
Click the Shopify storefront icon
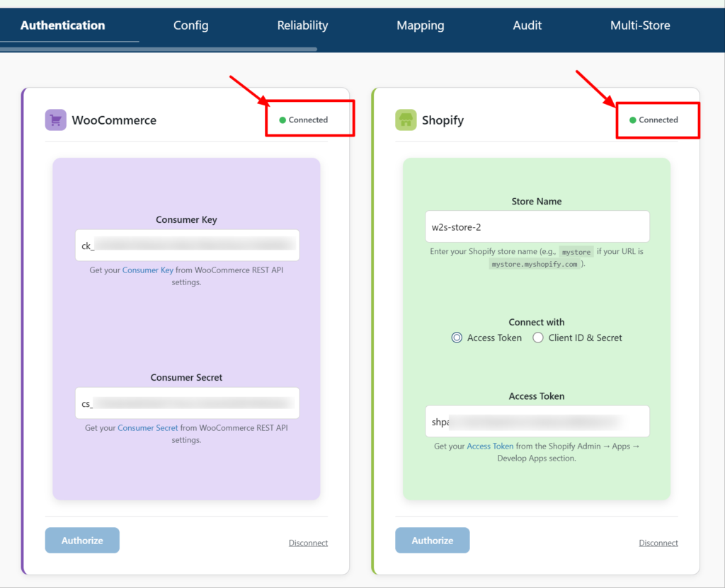[x=406, y=120]
